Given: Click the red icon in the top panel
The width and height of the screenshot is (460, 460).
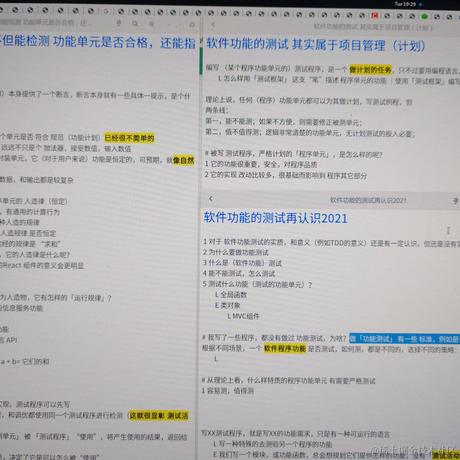Looking at the screenshot, I should click(x=374, y=15).
